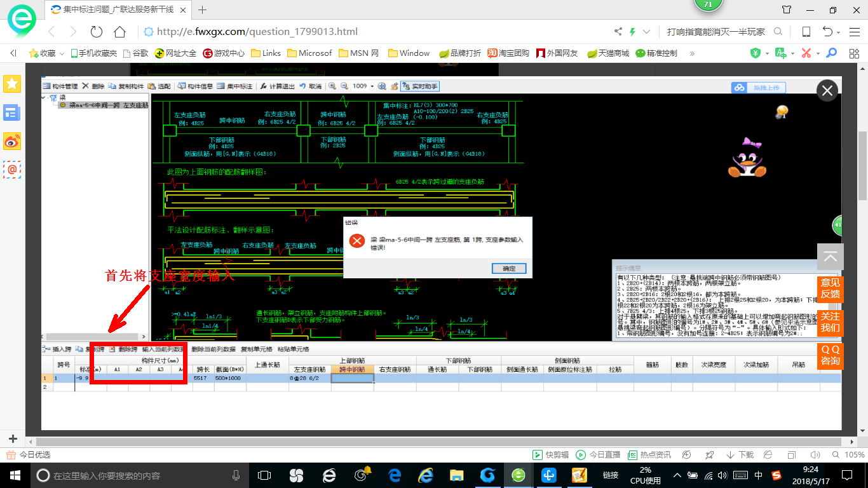Jump back to page top arrow button

(x=830, y=257)
